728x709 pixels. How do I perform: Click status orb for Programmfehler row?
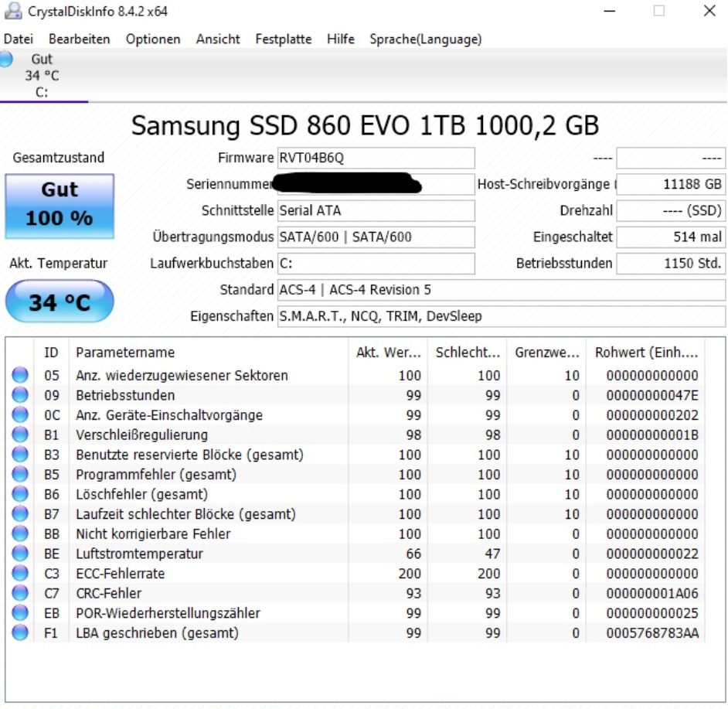click(x=20, y=474)
